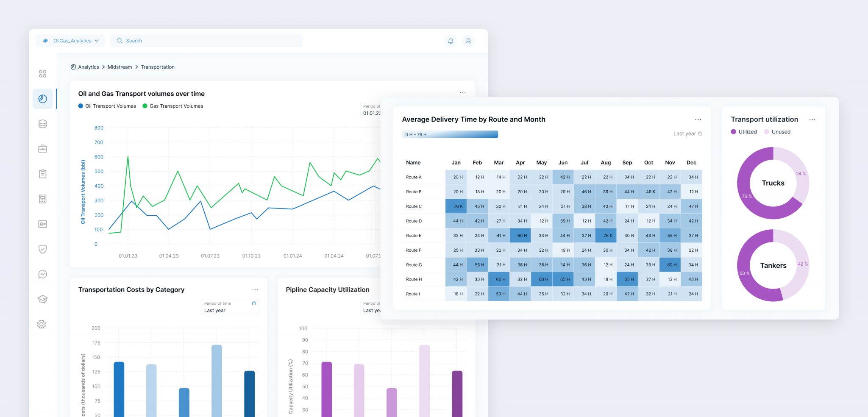Select the database icon in sidebar
868x417 pixels.
point(42,124)
